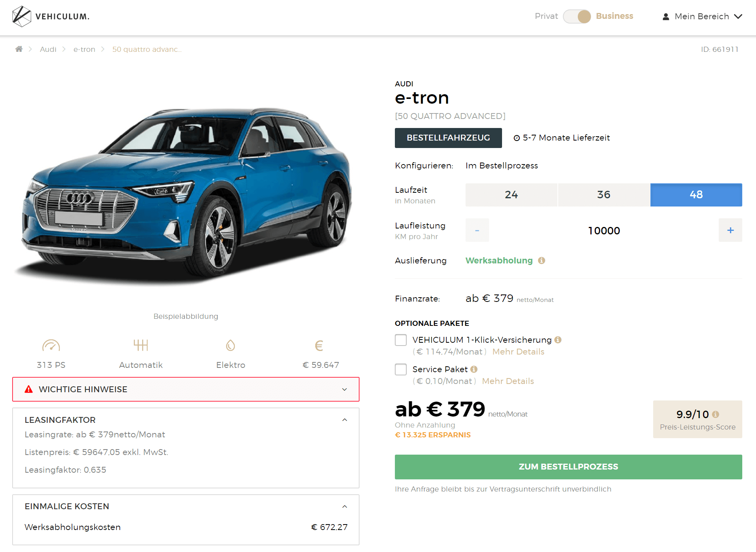The image size is (756, 552).
Task: Click Ohne Anzahlung text
Action: [x=425, y=425]
